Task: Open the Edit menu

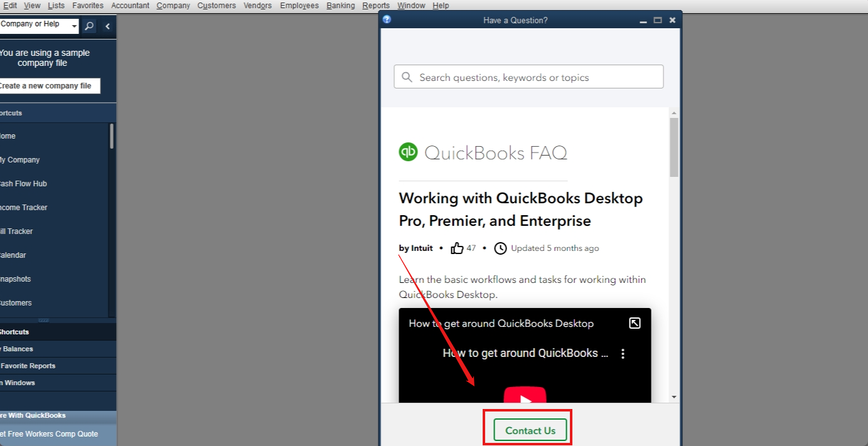Action: point(10,6)
